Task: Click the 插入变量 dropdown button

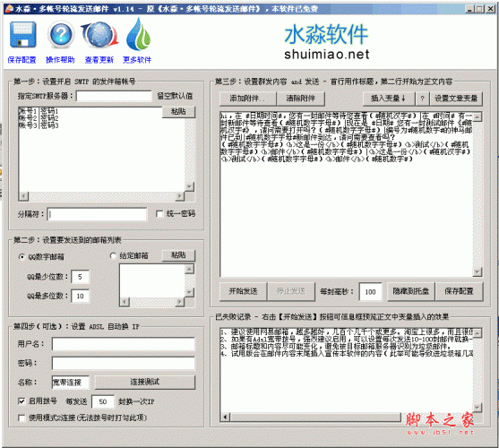Action: (389, 99)
